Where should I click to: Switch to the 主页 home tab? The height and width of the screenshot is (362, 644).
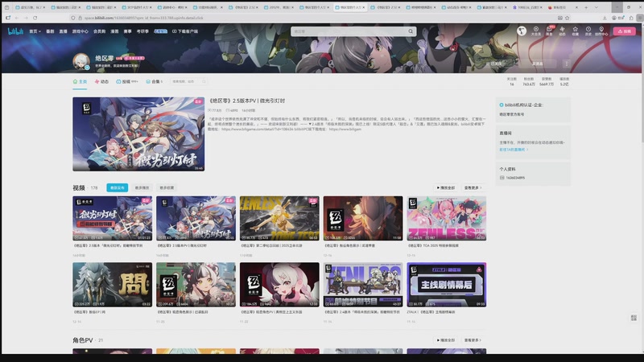click(80, 82)
